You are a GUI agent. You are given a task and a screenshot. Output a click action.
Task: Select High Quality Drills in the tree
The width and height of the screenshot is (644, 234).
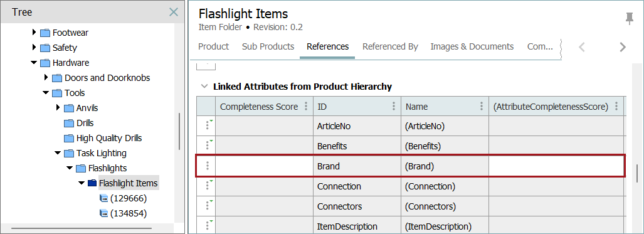109,138
